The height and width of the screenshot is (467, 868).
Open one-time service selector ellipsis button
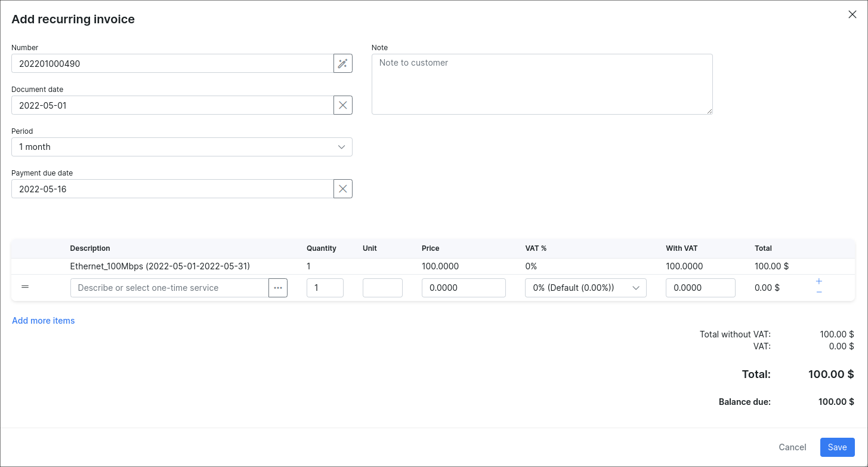coord(278,288)
